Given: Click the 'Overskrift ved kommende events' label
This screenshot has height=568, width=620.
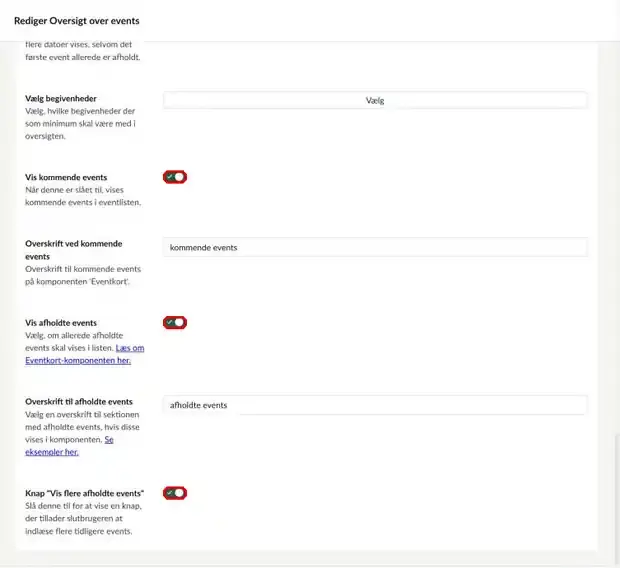Looking at the screenshot, I should pyautogui.click(x=74, y=250).
